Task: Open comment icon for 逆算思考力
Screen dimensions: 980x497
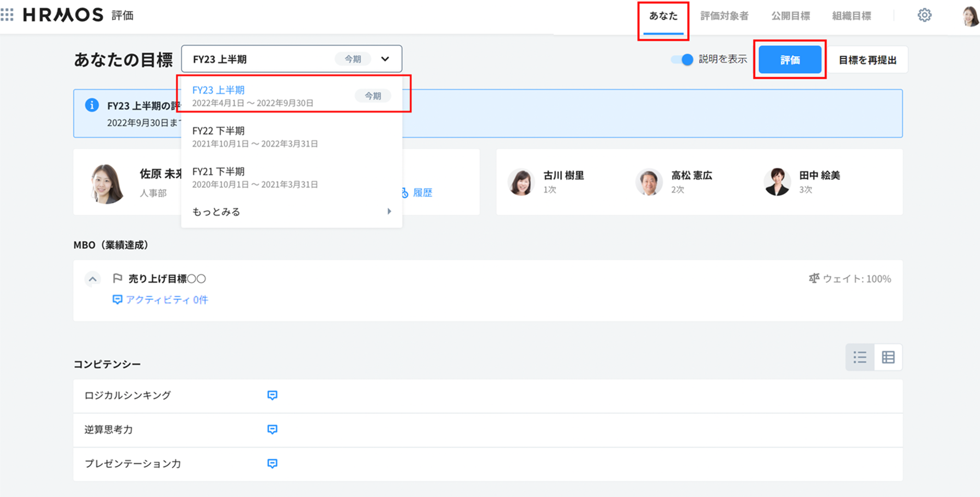Action: [272, 429]
